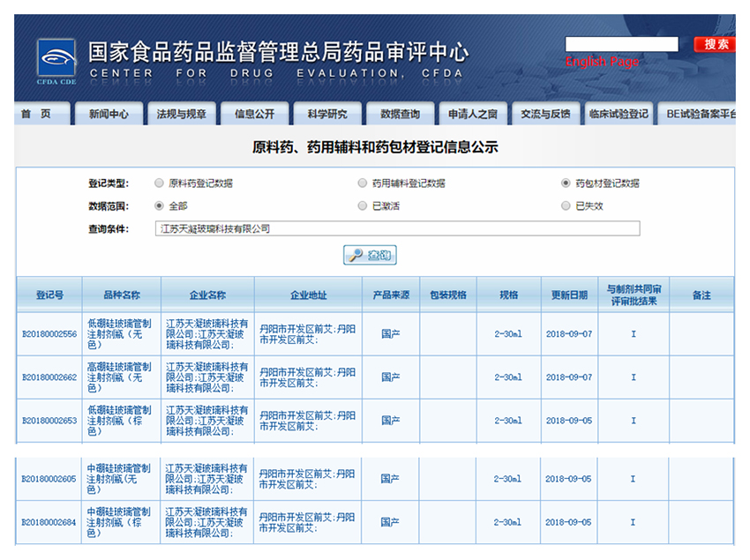Select 已失效 data range radio

(566, 206)
